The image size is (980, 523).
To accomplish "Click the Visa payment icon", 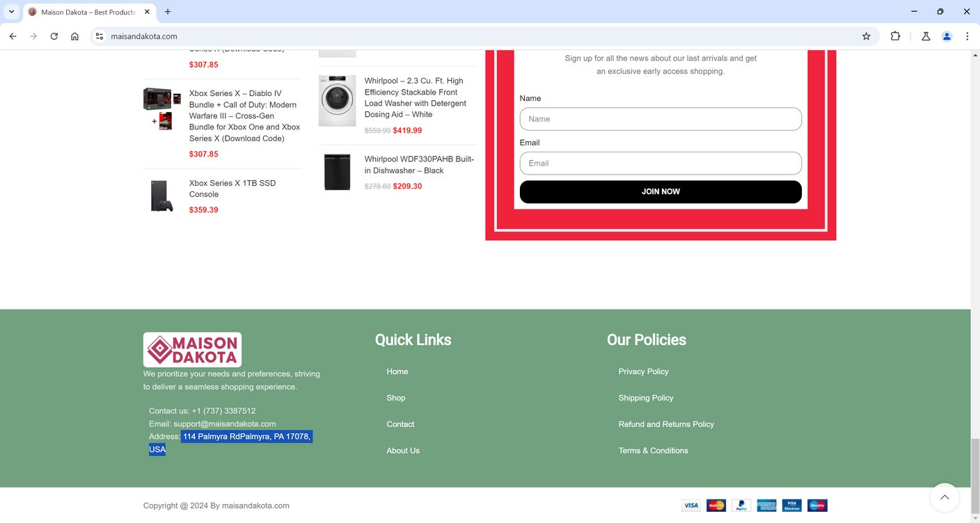I will (x=690, y=506).
